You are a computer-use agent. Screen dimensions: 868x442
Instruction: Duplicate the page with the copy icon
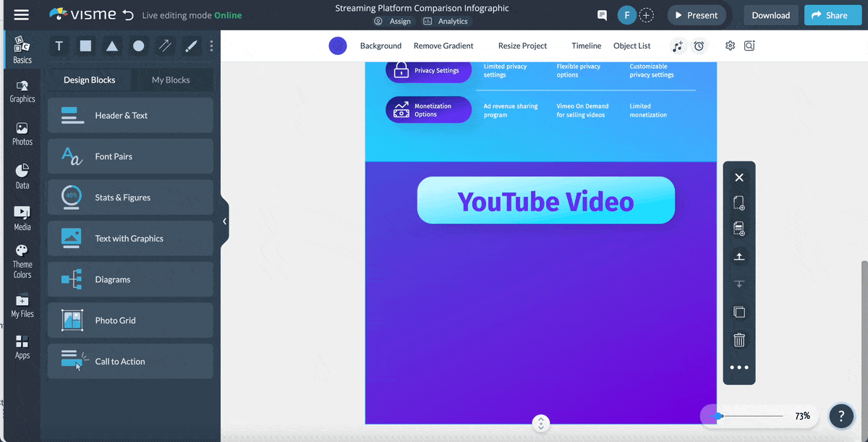point(739,312)
